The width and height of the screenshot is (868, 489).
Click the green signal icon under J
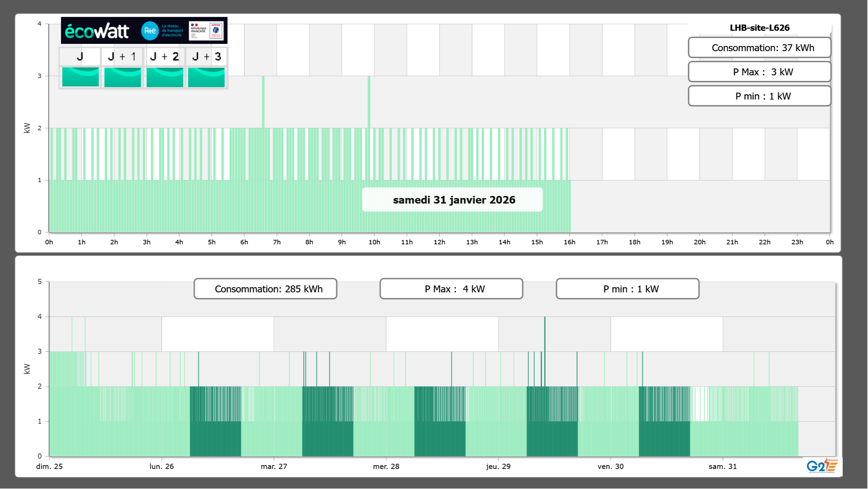point(81,77)
